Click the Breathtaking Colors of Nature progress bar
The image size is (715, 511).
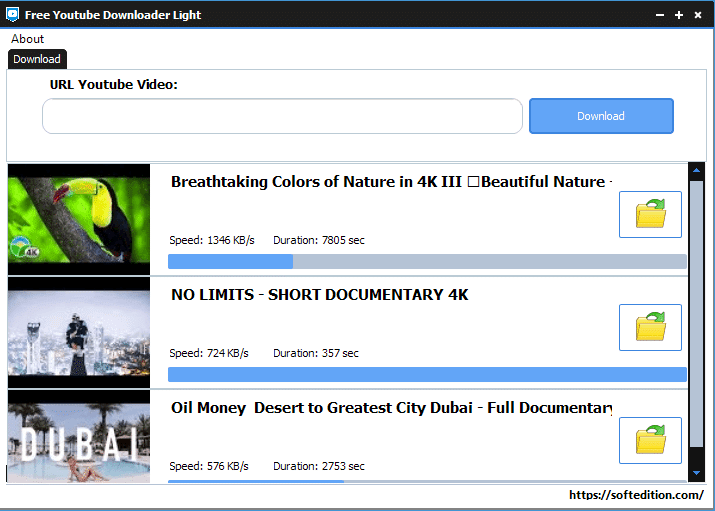click(427, 262)
